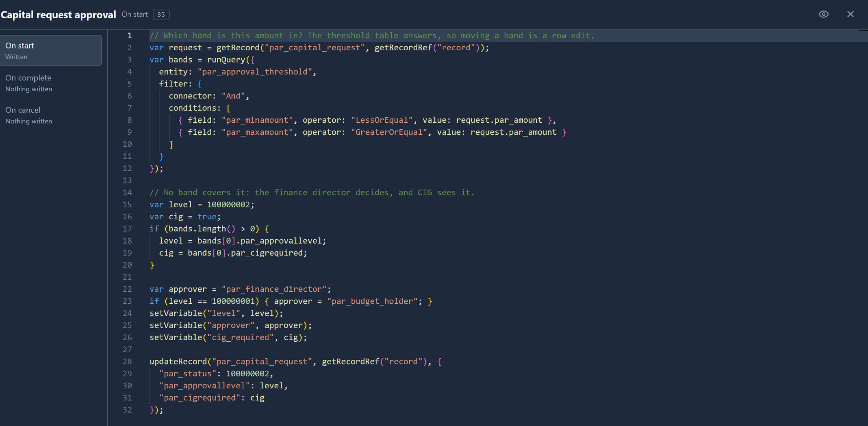Click the runQuery call on line 3
Viewport: 868px width, 426px height.
(226, 60)
